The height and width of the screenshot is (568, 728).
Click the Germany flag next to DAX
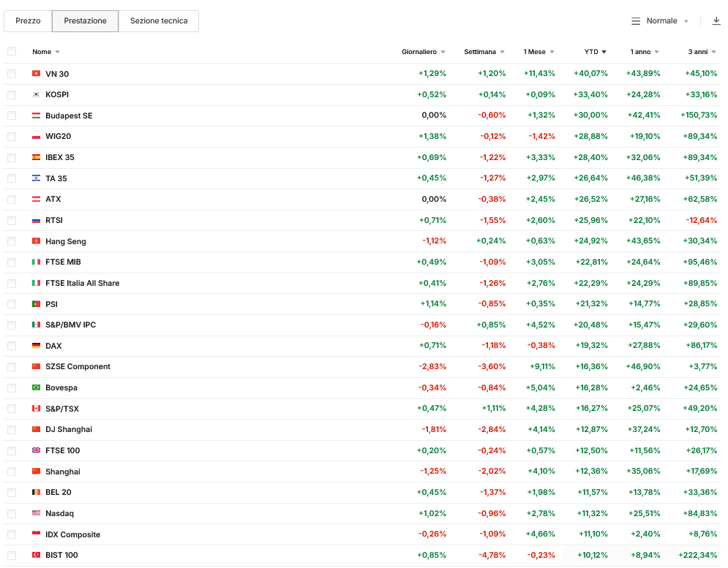point(36,346)
